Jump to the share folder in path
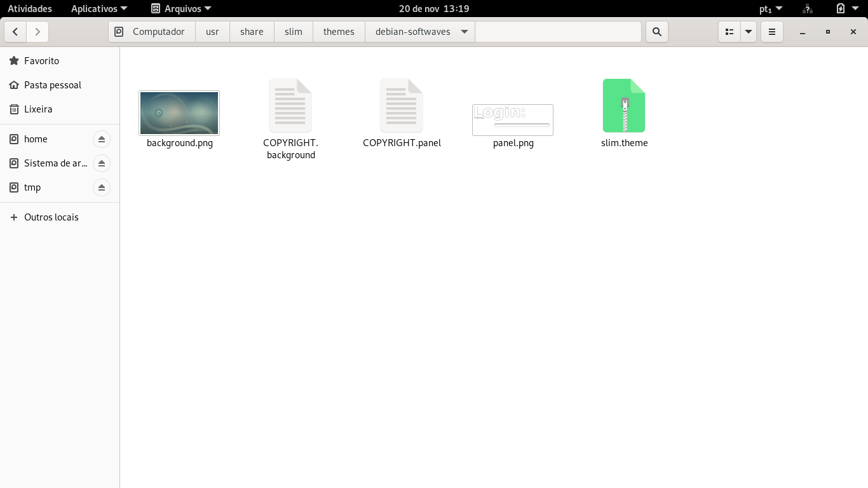Image resolution: width=868 pixels, height=488 pixels. pyautogui.click(x=252, y=32)
